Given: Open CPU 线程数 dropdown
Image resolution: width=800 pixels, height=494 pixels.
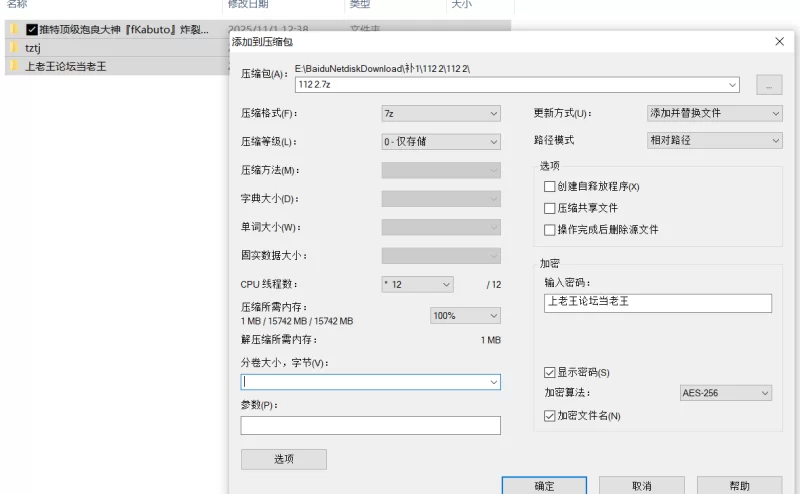Looking at the screenshot, I should pyautogui.click(x=417, y=284).
